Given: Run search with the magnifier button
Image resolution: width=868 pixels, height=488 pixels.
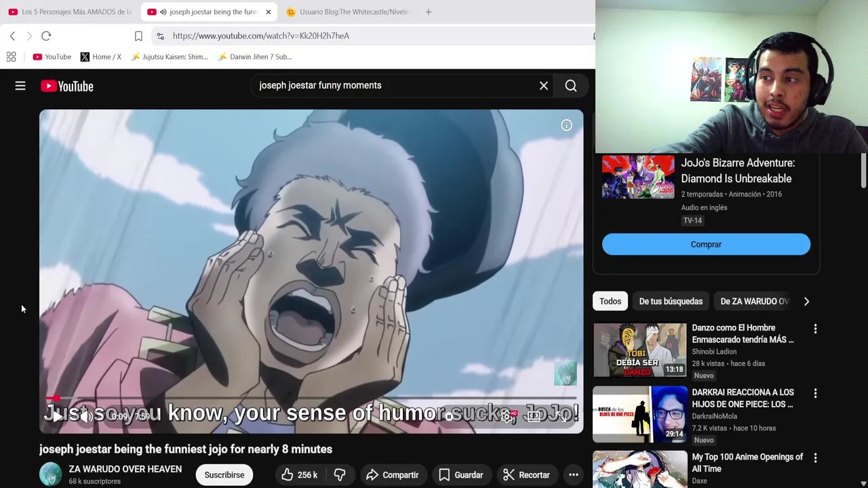Looking at the screenshot, I should (571, 86).
